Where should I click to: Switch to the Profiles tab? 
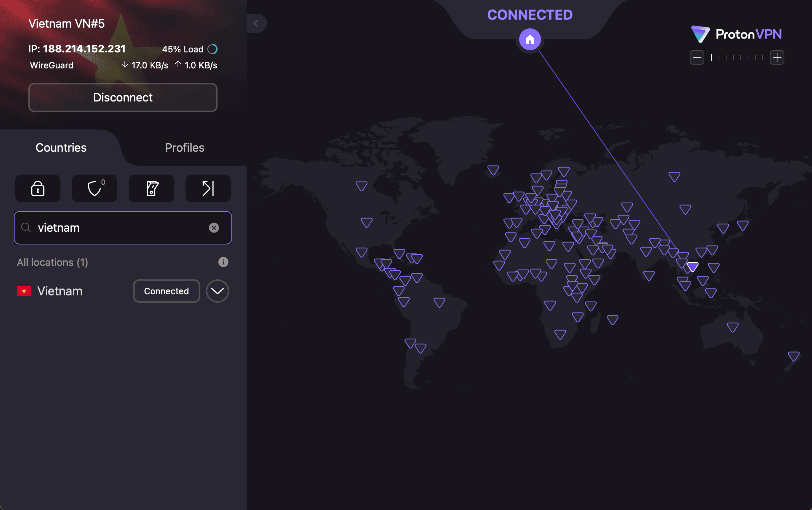coord(184,148)
